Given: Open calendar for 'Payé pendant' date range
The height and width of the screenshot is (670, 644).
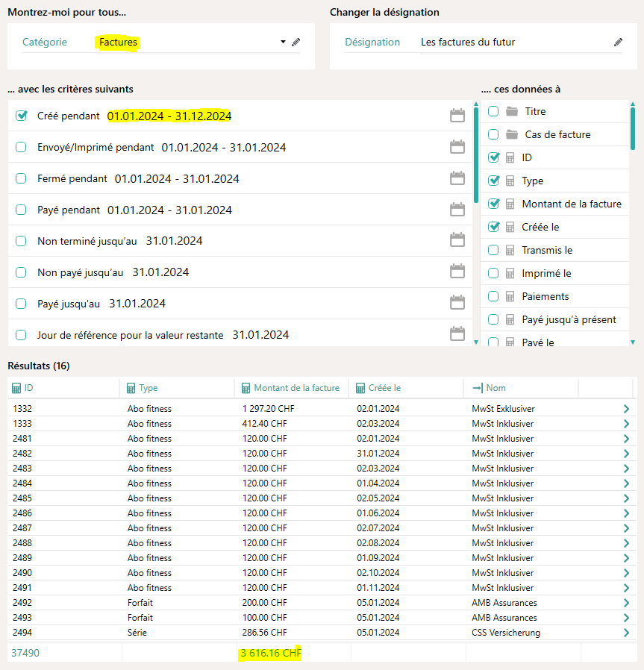Looking at the screenshot, I should coord(457,210).
